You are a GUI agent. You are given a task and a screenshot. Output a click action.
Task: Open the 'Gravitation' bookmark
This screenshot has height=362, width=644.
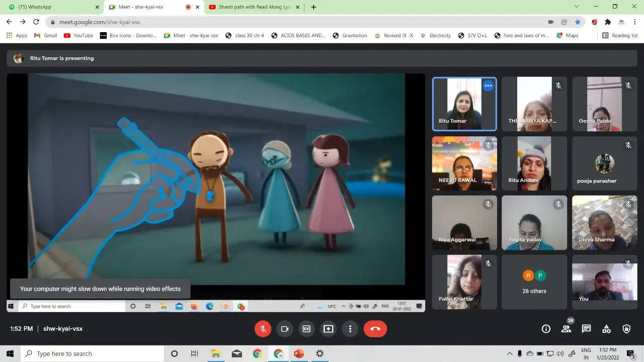coord(350,36)
